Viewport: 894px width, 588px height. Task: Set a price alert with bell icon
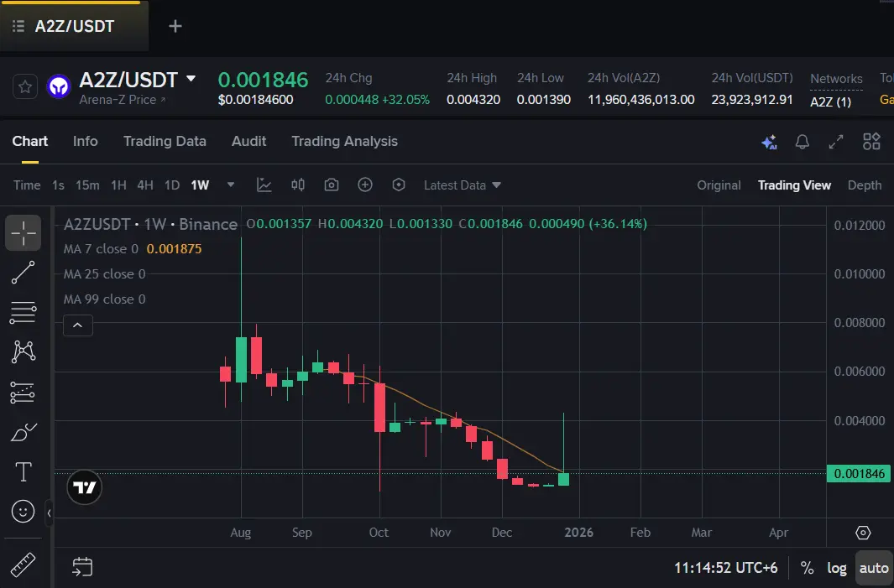(803, 142)
